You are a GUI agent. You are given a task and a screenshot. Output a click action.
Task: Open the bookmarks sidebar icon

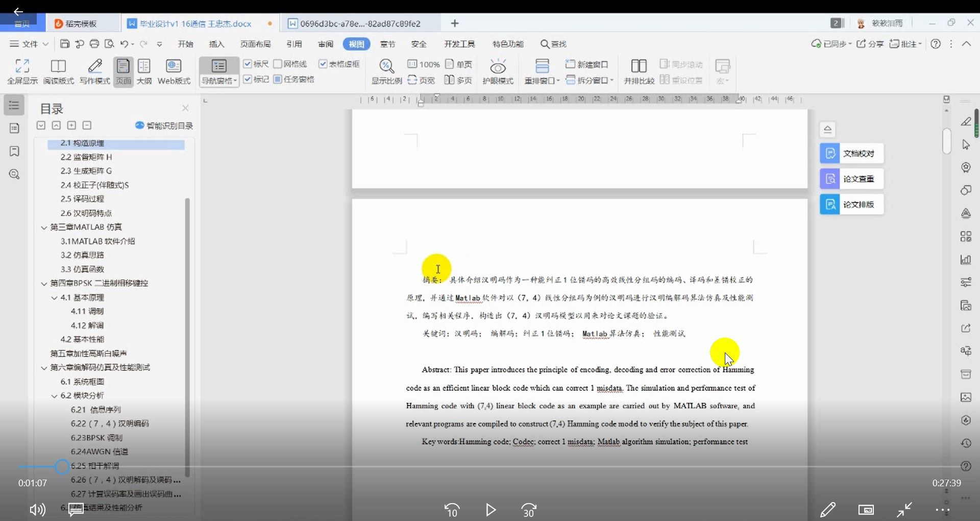coord(14,151)
